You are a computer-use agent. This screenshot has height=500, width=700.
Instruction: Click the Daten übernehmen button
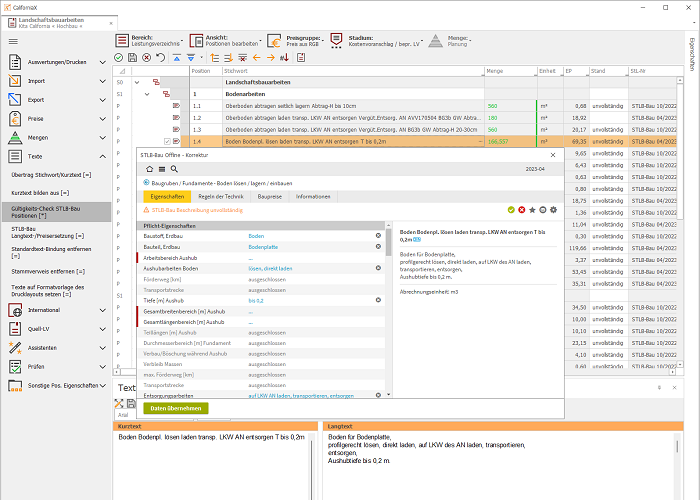pyautogui.click(x=176, y=408)
